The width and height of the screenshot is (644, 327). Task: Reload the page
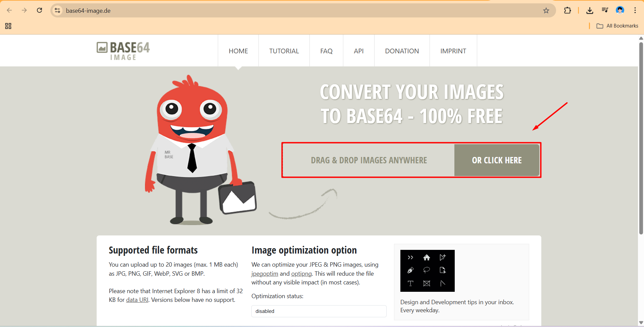click(x=39, y=10)
